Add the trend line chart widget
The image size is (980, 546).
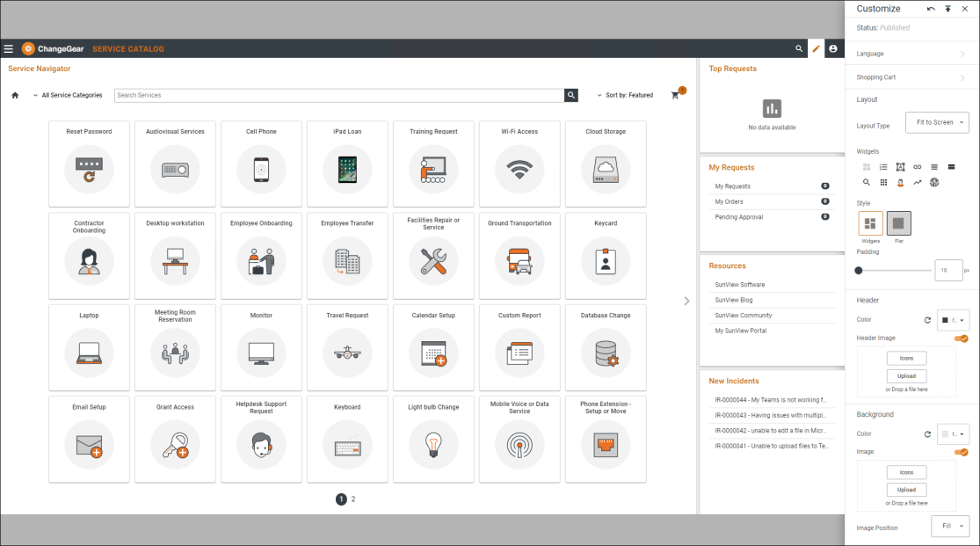917,183
